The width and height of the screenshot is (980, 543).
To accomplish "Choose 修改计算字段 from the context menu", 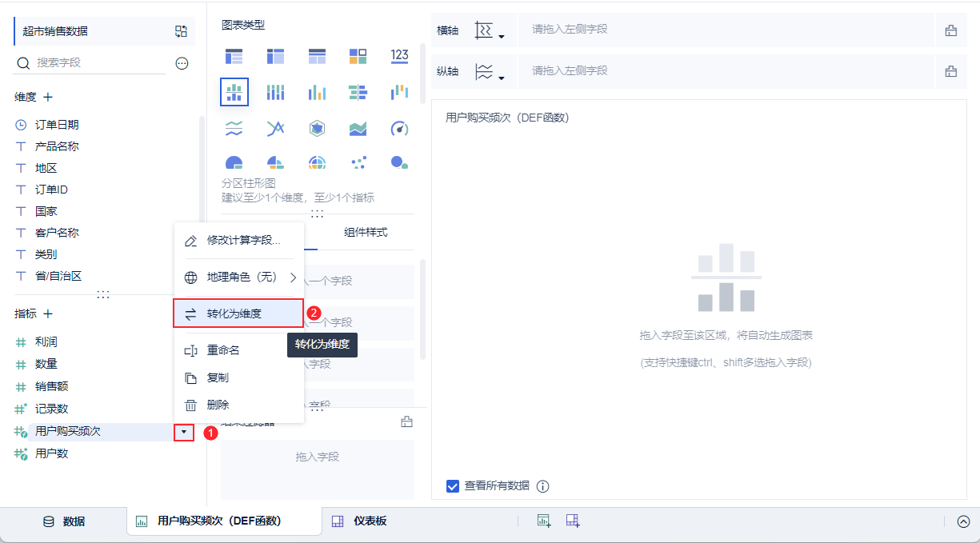I will [x=239, y=241].
